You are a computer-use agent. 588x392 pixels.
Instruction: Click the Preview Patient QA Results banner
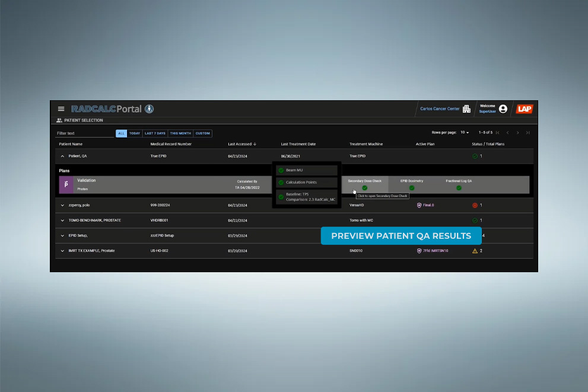coord(401,236)
